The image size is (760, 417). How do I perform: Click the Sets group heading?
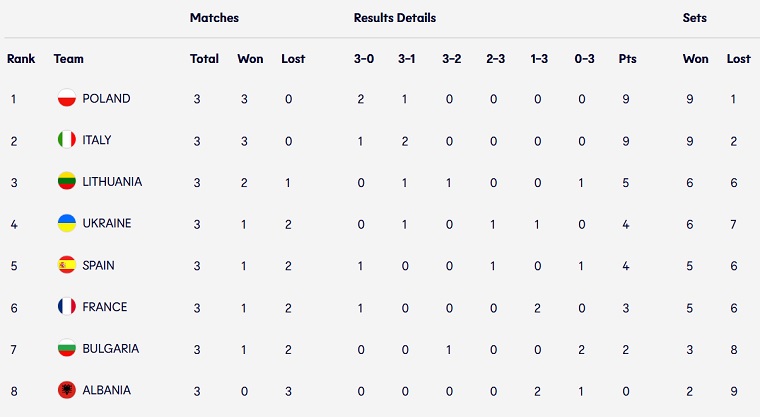click(x=695, y=18)
